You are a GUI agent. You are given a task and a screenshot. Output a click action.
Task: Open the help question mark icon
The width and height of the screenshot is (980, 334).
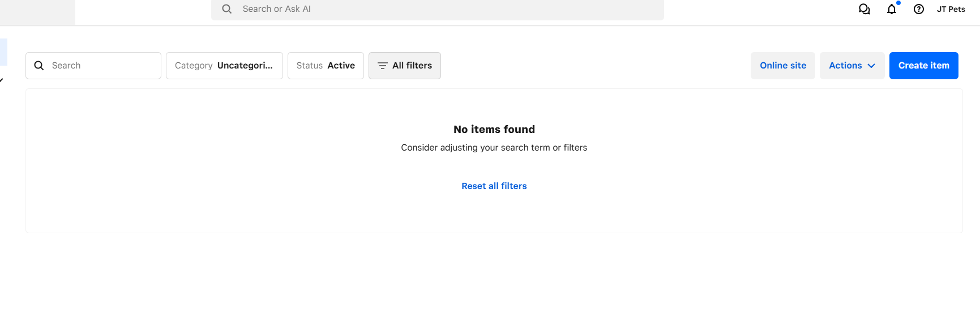click(x=919, y=9)
